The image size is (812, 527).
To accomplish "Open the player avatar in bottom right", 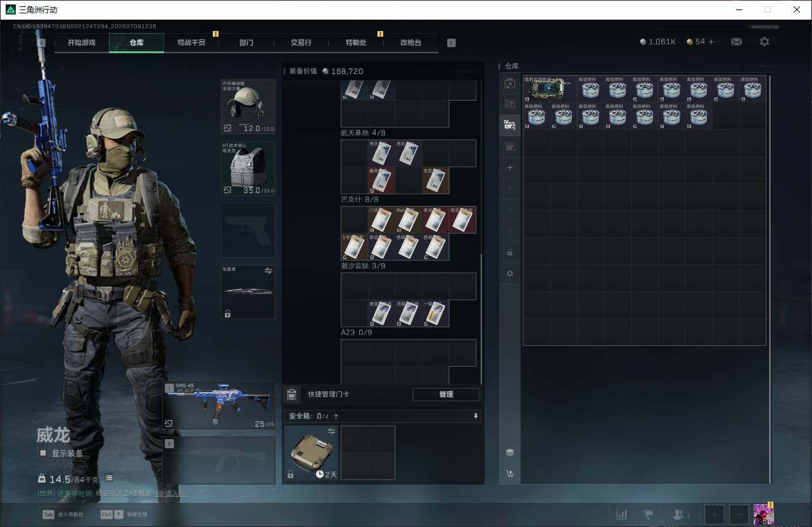I will 763,514.
